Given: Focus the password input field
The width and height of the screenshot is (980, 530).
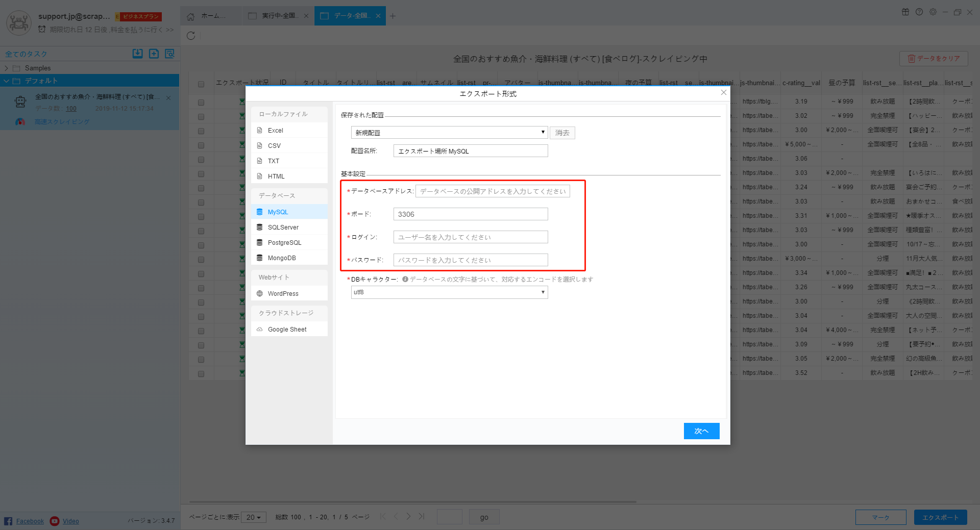Looking at the screenshot, I should coord(471,260).
